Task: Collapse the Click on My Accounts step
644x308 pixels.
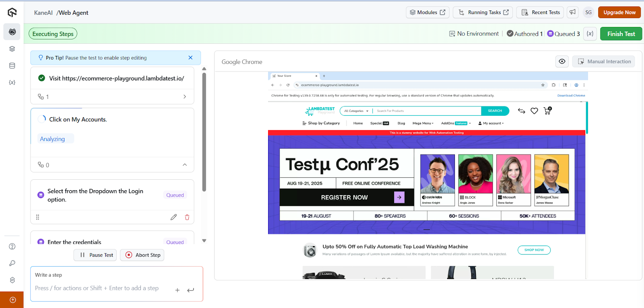Action: (185, 165)
